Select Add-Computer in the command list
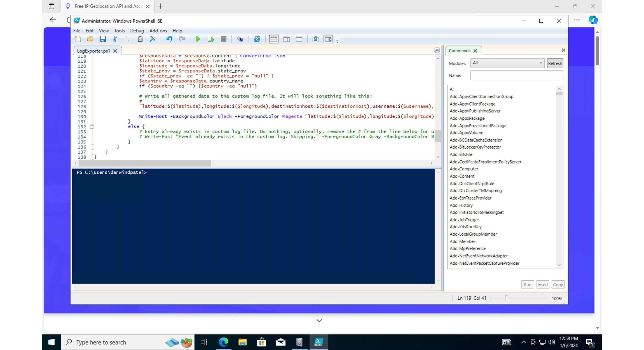This screenshot has width=644, height=350. pyautogui.click(x=464, y=169)
